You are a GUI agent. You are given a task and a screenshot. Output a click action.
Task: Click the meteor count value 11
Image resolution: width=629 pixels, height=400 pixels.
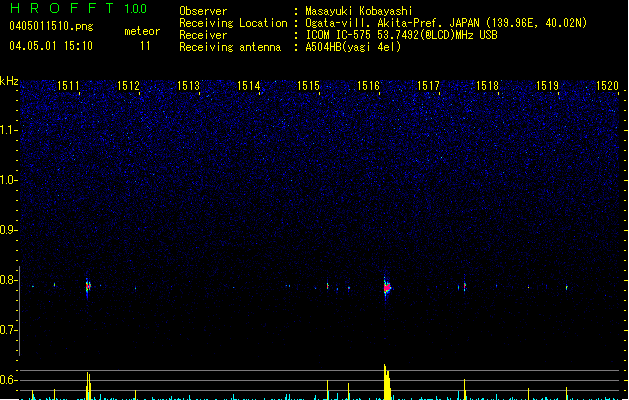point(145,46)
